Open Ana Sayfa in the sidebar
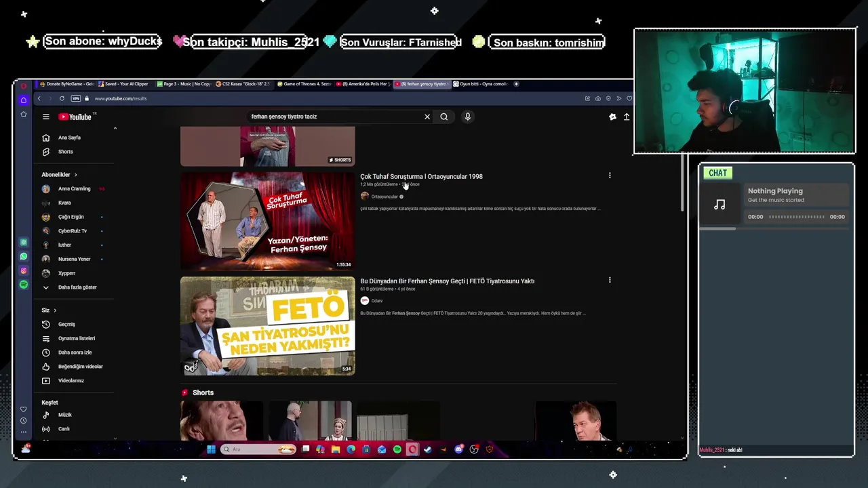The height and width of the screenshot is (488, 868). click(69, 138)
